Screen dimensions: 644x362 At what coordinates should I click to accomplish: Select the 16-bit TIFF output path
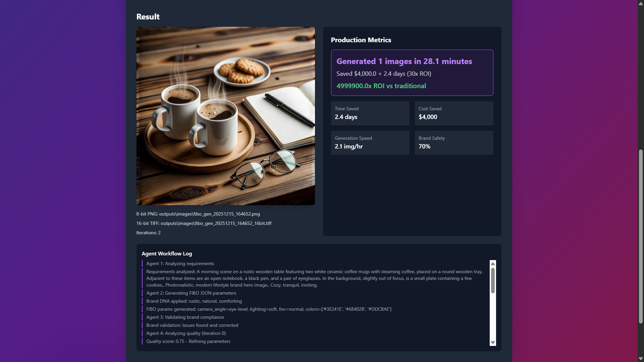point(204,223)
